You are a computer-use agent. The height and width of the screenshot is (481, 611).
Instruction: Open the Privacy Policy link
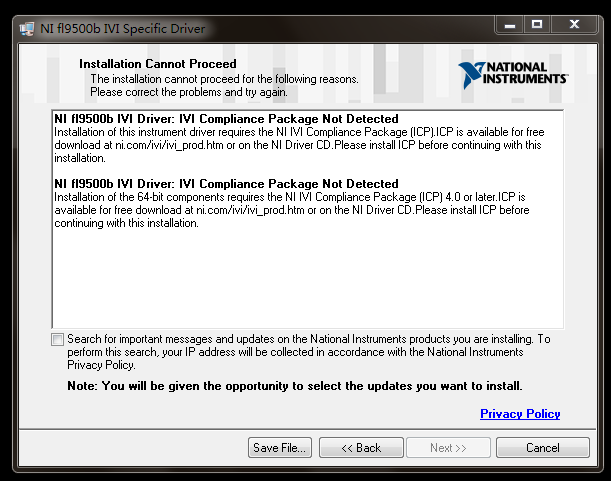click(x=520, y=414)
